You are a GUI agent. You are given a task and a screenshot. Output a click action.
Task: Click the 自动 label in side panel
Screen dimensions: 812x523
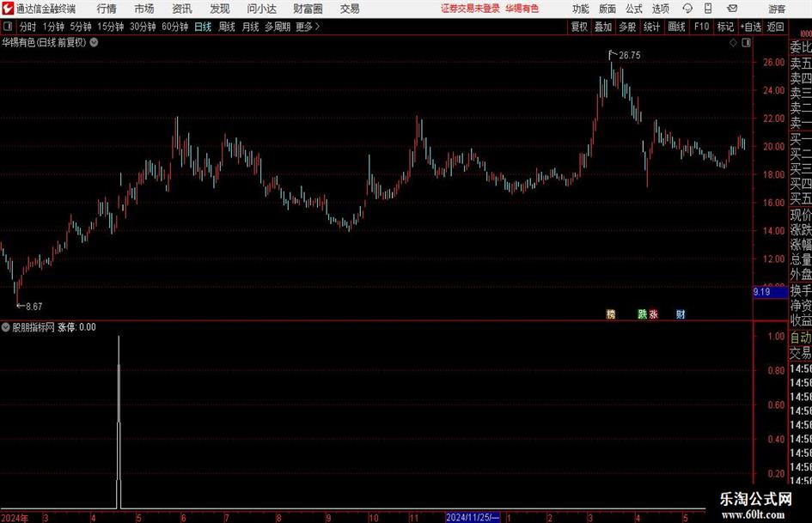click(801, 338)
